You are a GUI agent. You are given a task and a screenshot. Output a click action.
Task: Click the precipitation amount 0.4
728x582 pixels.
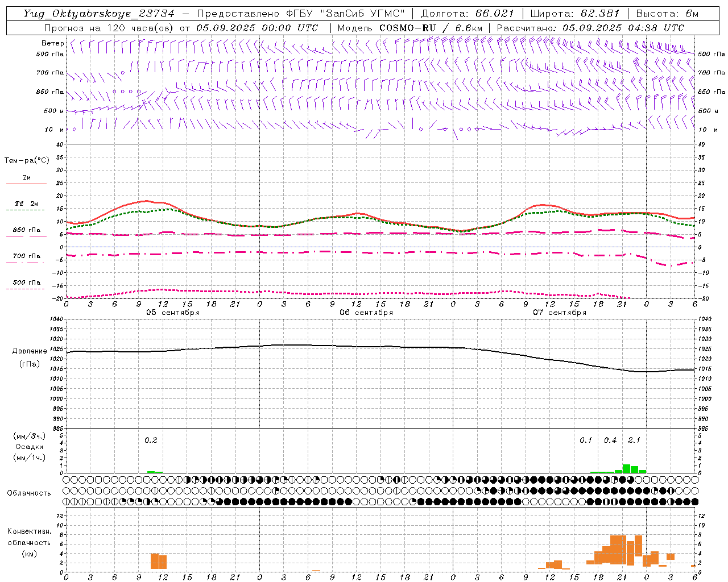pos(610,440)
